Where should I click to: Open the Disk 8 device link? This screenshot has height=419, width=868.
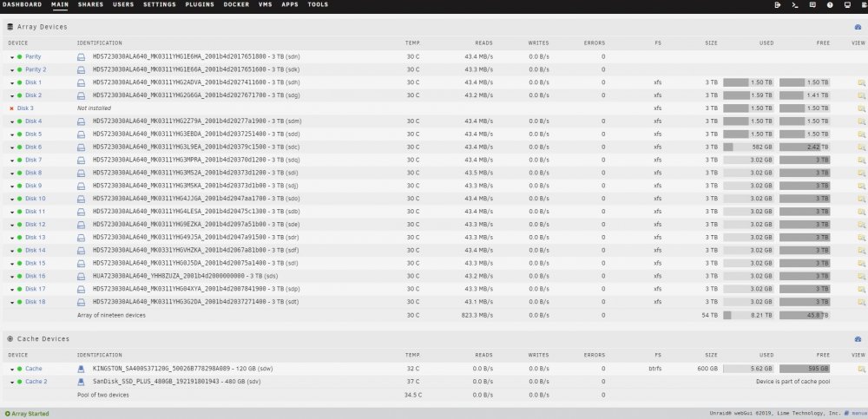tap(33, 173)
